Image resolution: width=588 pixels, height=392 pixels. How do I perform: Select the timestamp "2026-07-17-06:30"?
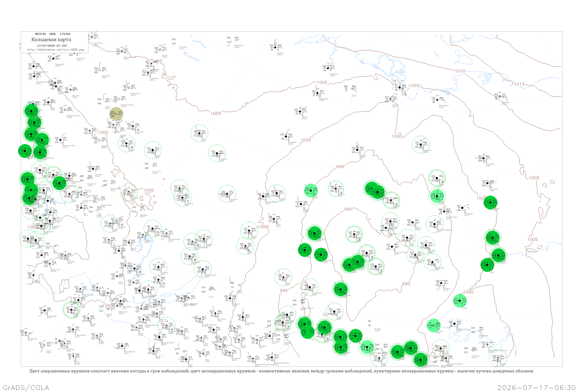point(537,387)
